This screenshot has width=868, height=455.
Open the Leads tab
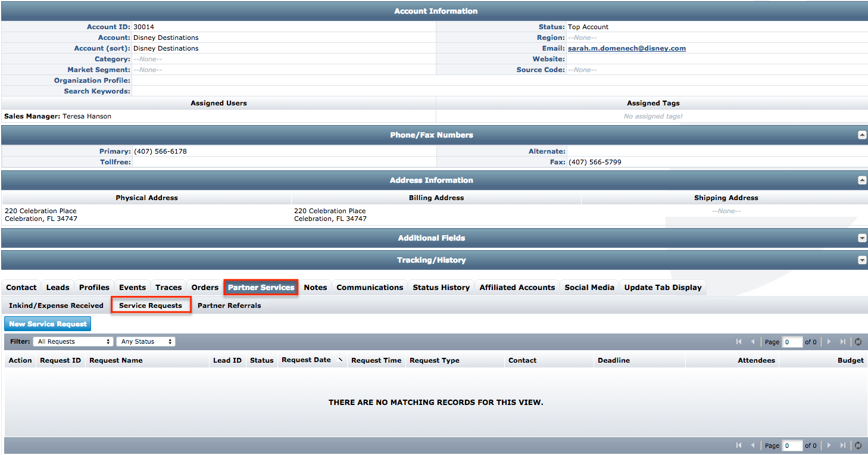click(58, 288)
